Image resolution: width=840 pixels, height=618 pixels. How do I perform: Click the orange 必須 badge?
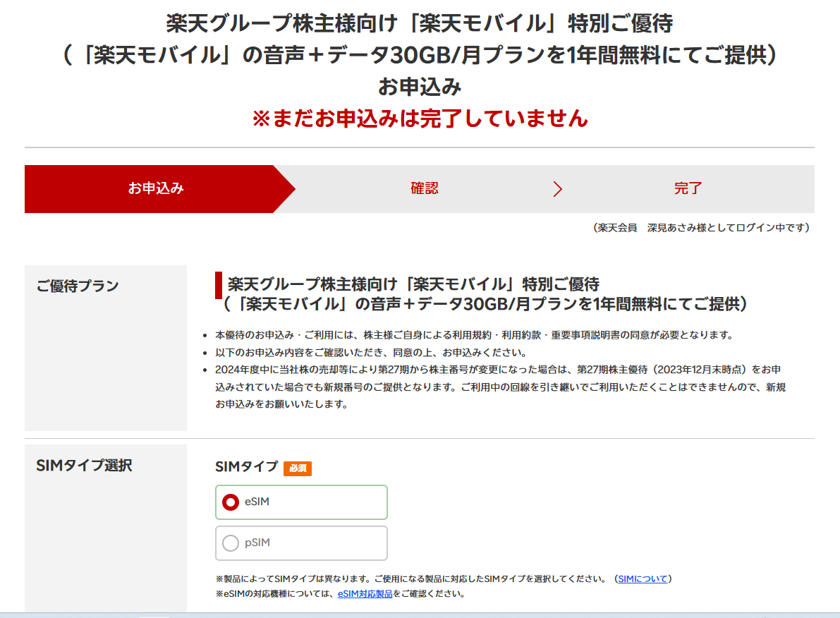pos(298,468)
